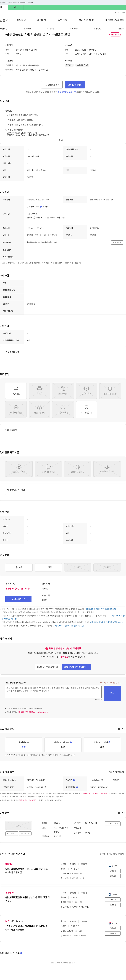Switch to the 우대사항 section tab

pos(51,29)
